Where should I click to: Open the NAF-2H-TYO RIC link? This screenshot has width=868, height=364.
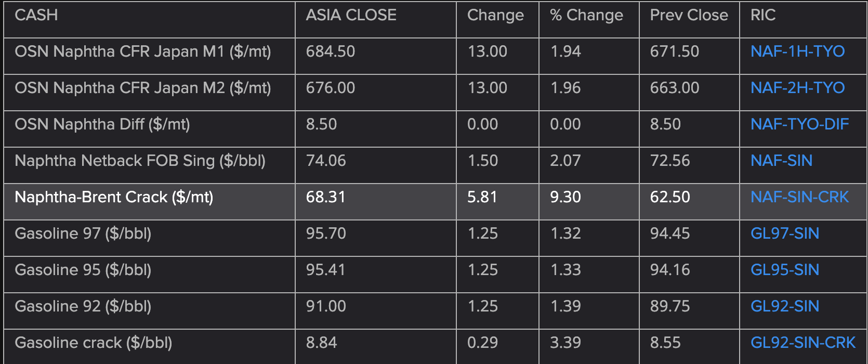click(797, 88)
